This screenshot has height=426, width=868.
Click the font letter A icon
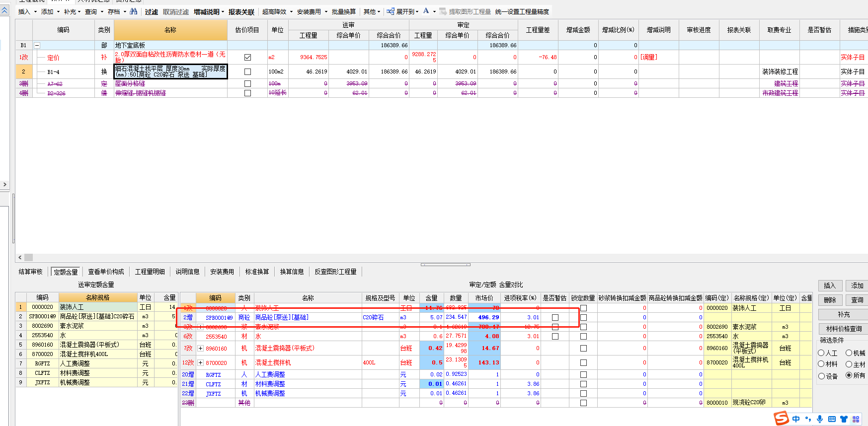point(426,11)
